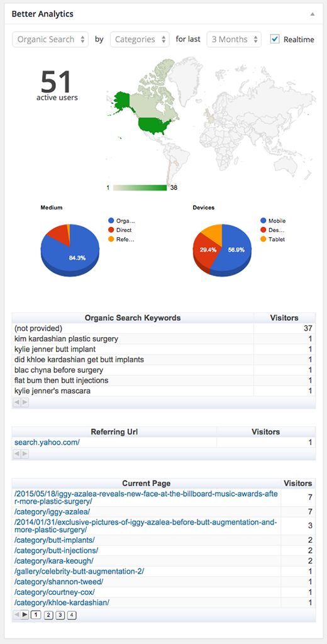The width and height of the screenshot is (327, 644).
Task: Collapse the Better Analytics panel arrow
Action: pos(312,14)
